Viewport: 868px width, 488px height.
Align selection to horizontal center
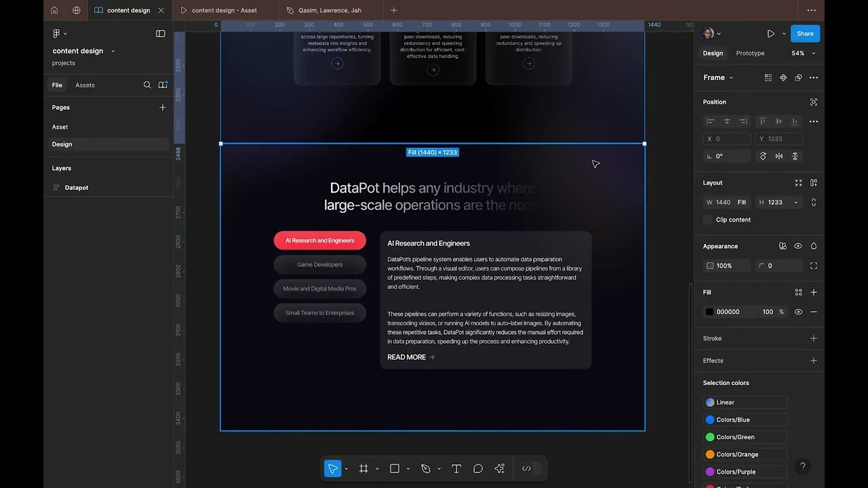727,121
